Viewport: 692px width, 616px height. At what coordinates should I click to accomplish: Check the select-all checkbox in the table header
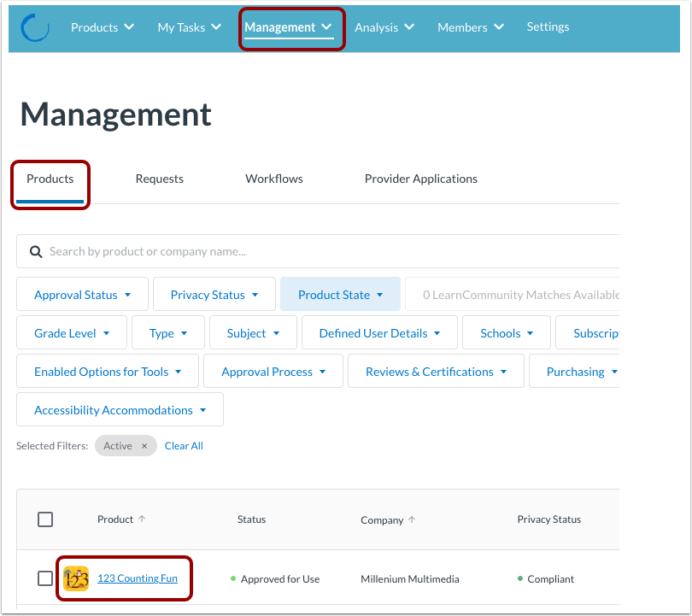(45, 519)
